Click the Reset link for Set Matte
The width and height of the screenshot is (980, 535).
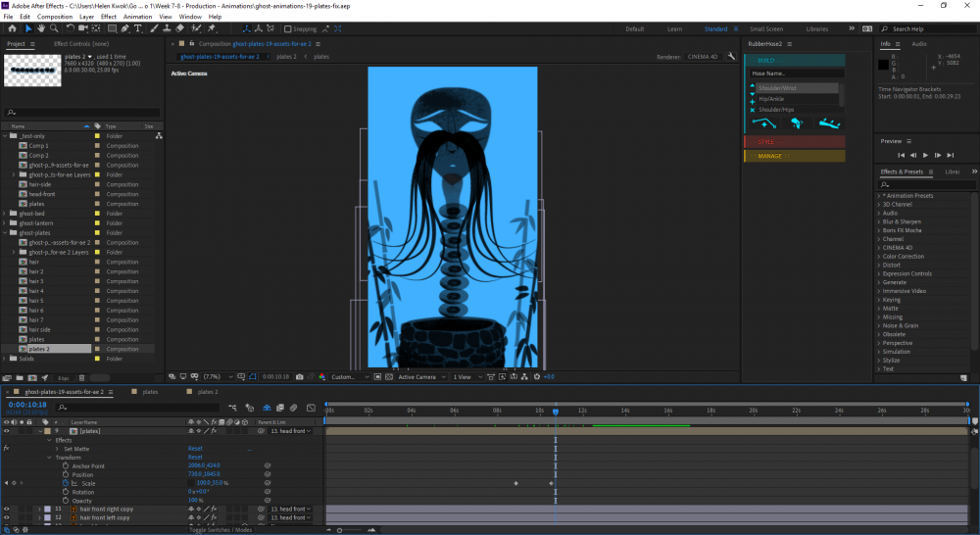click(x=195, y=449)
